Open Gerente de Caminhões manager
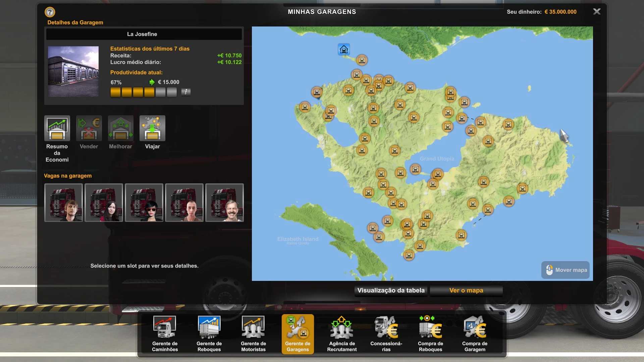This screenshot has height=362, width=644. [165, 334]
